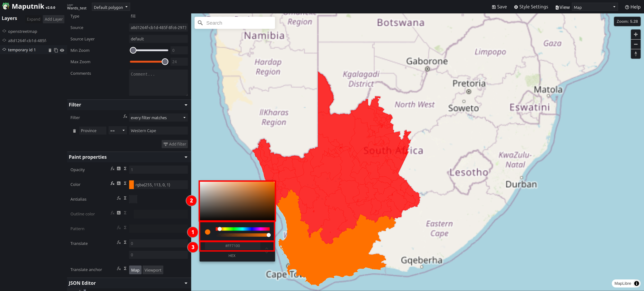Select the HEX color input field
The image size is (644, 291).
[x=232, y=245]
